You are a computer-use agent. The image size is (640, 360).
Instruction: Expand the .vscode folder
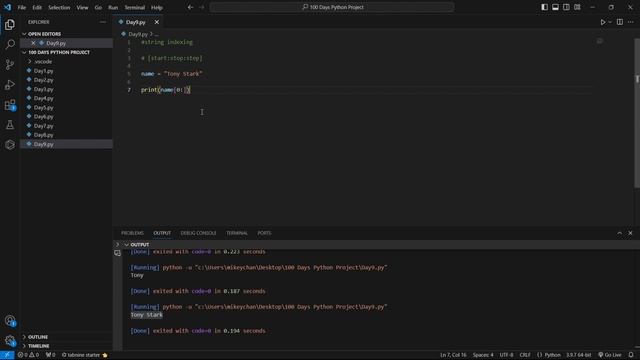(43, 62)
